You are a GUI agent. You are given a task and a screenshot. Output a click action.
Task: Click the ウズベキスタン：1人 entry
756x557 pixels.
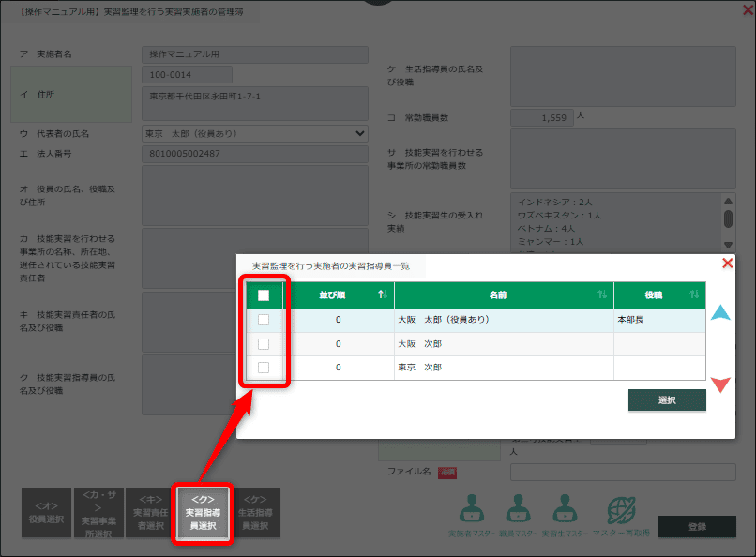tap(559, 216)
